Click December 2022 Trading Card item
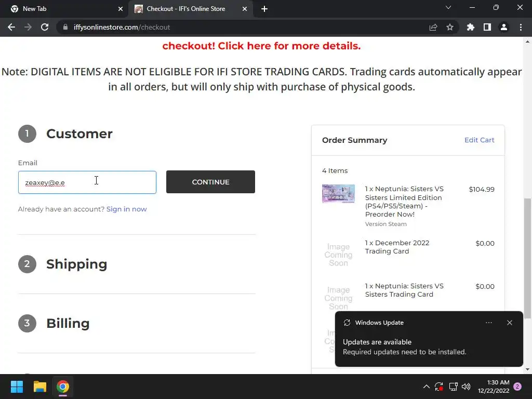The image size is (532, 399). 397,247
